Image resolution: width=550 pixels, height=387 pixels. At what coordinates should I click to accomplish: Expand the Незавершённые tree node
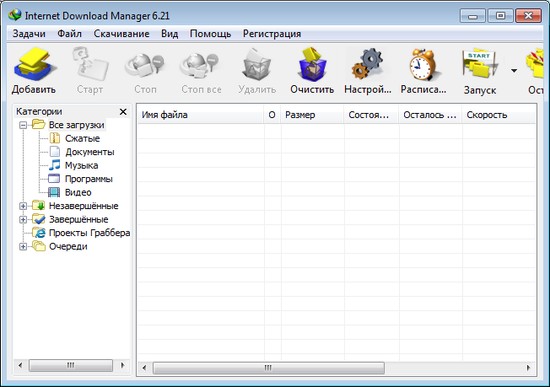[x=23, y=206]
